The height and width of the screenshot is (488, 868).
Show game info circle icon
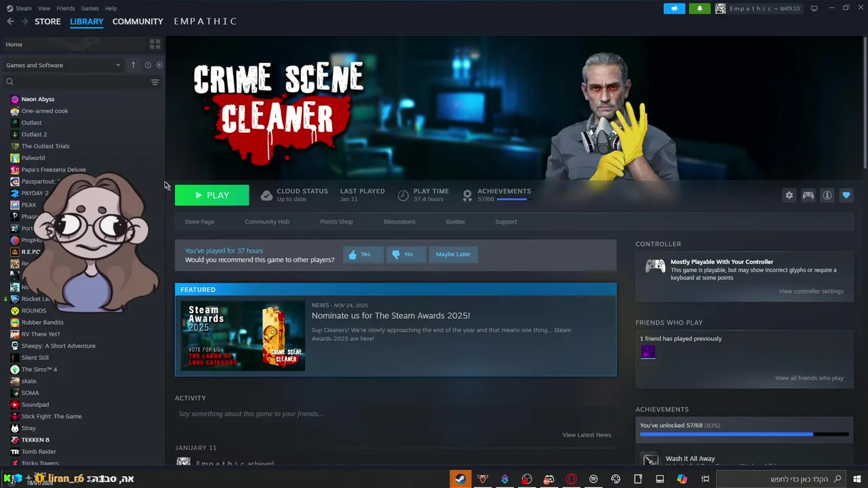pyautogui.click(x=827, y=195)
